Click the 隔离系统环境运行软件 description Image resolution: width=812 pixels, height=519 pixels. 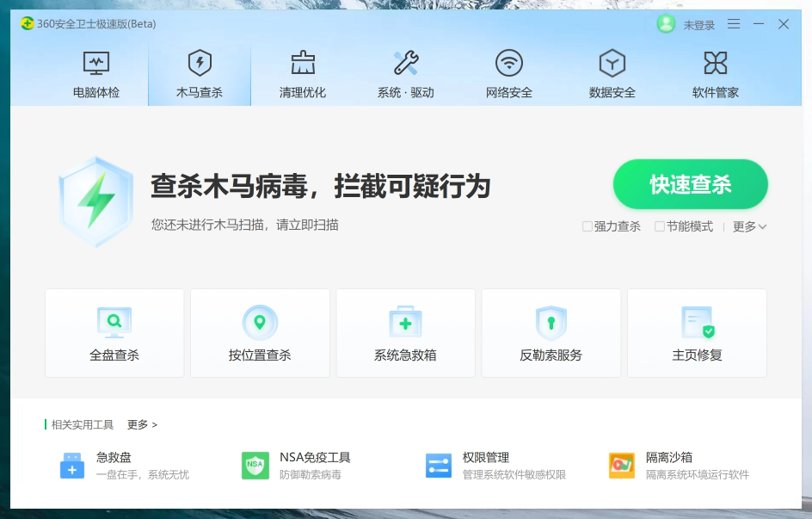(698, 474)
